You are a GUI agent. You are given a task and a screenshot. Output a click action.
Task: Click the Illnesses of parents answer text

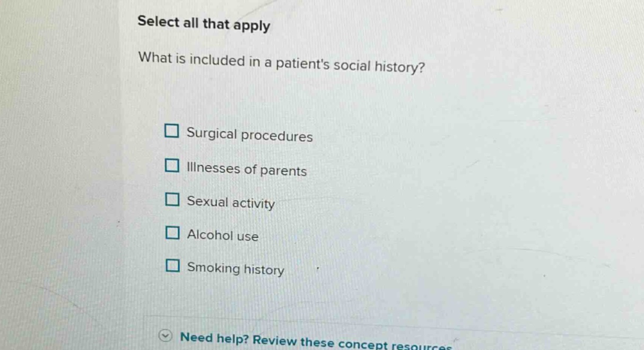click(247, 170)
